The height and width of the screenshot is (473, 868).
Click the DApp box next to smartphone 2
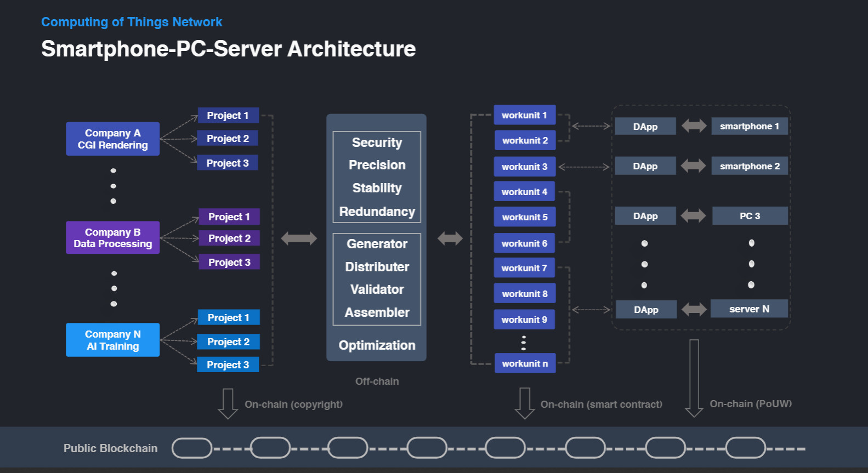[645, 166]
